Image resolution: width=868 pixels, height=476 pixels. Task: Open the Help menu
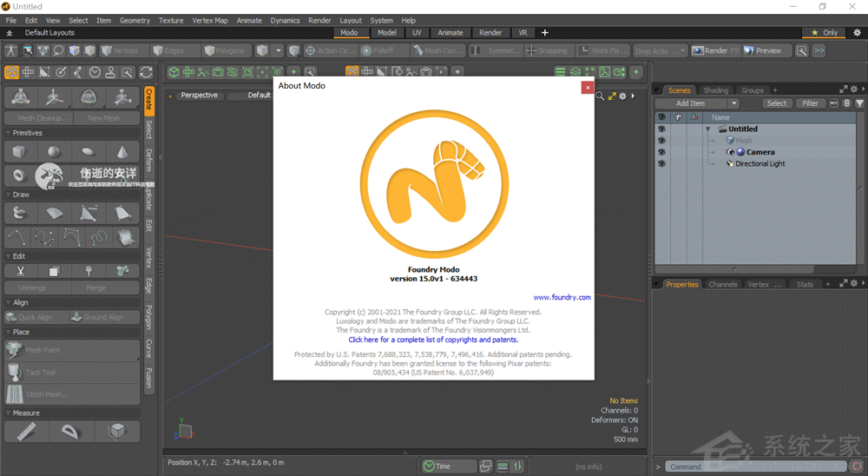tap(409, 21)
